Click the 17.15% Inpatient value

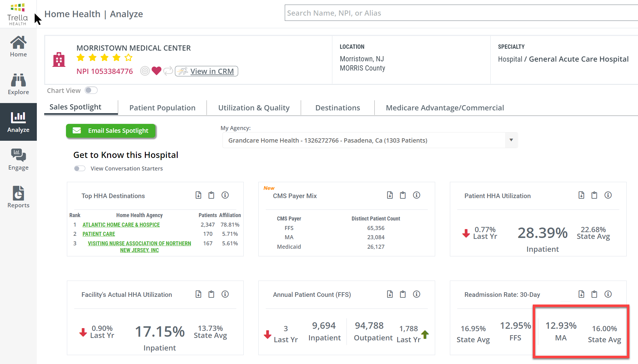pos(160,332)
